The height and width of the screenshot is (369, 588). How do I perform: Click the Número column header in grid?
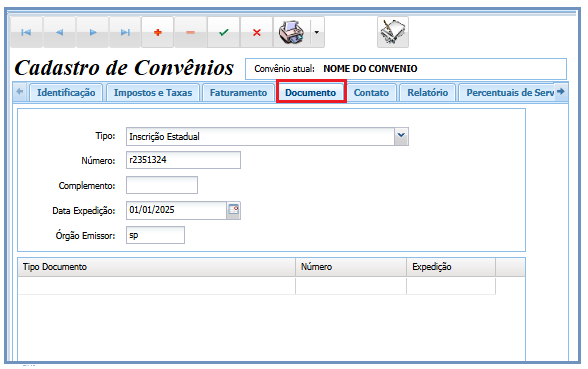(351, 267)
